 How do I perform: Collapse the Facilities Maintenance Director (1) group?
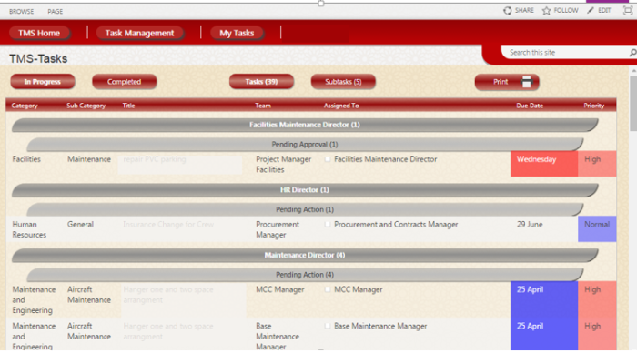coord(305,125)
